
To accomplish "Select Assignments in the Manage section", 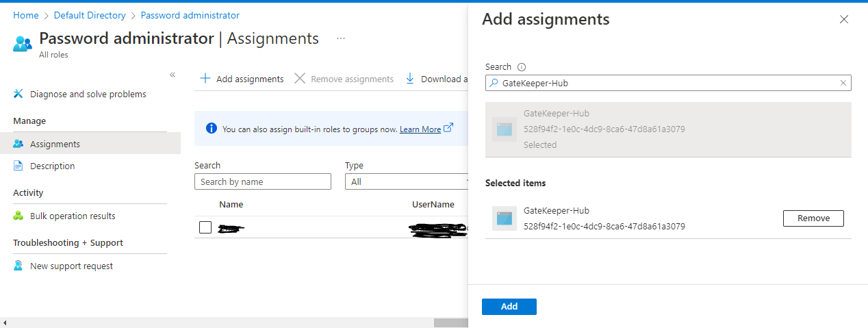I will [x=55, y=144].
